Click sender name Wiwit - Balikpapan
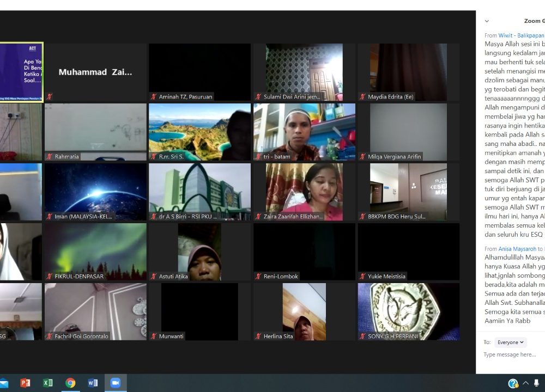545x392 pixels. (521, 35)
